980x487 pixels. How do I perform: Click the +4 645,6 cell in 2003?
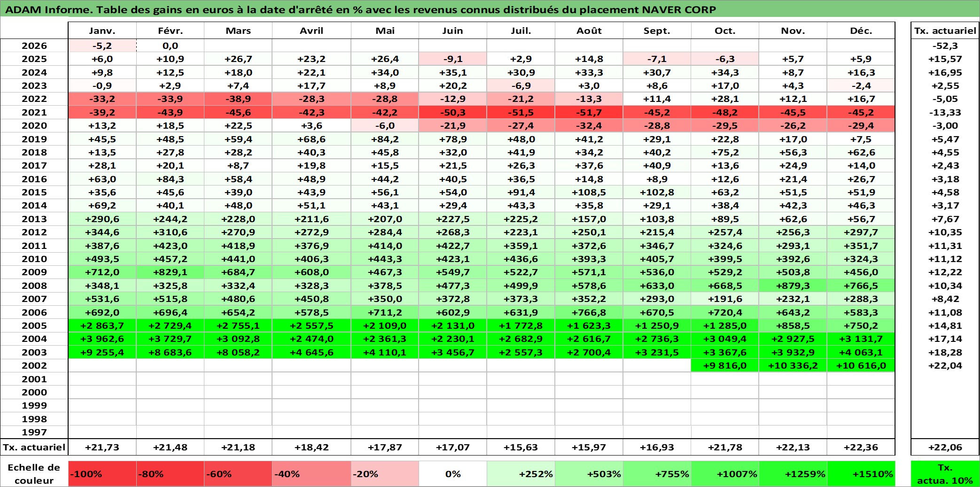tap(311, 352)
